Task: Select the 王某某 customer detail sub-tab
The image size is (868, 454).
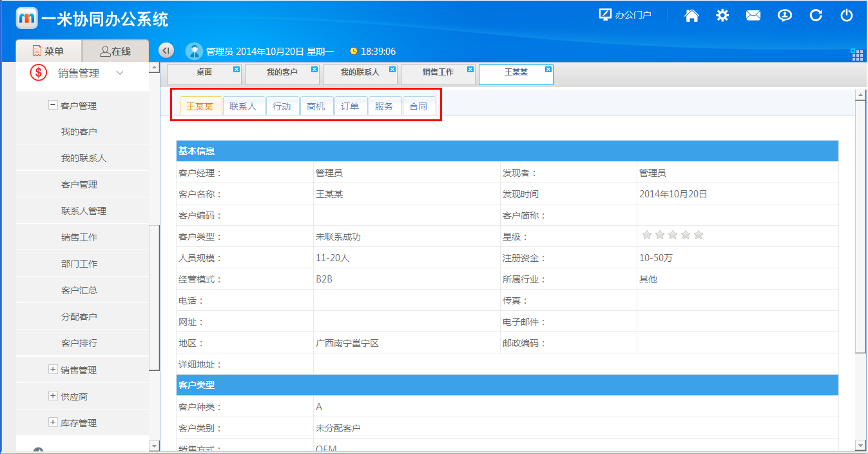Action: click(200, 106)
